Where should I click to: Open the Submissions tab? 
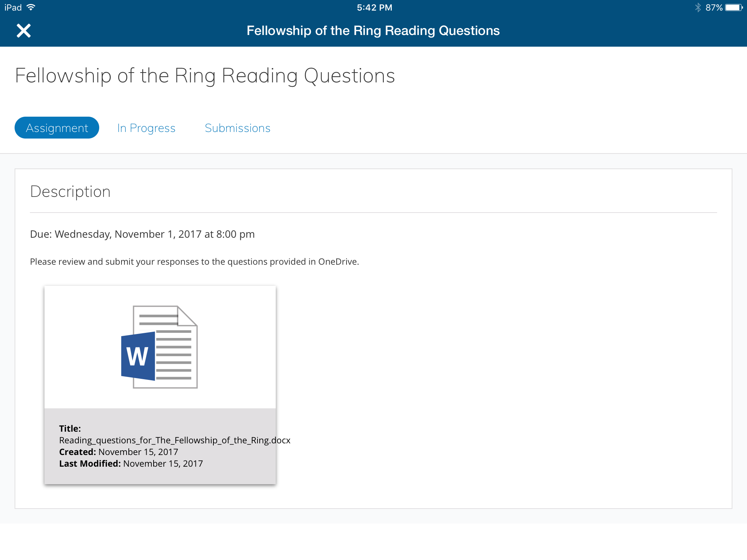pos(237,128)
